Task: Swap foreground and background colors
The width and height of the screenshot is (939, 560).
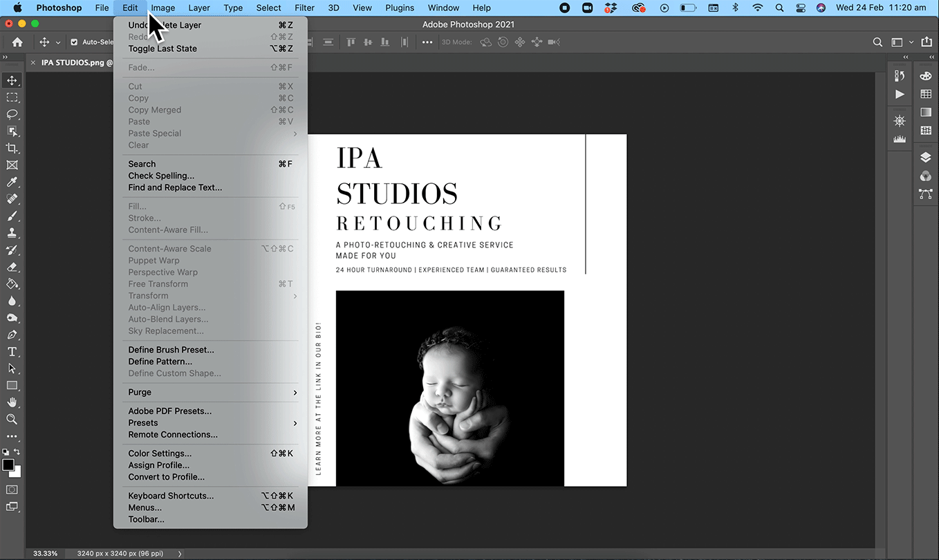Action: click(x=17, y=451)
